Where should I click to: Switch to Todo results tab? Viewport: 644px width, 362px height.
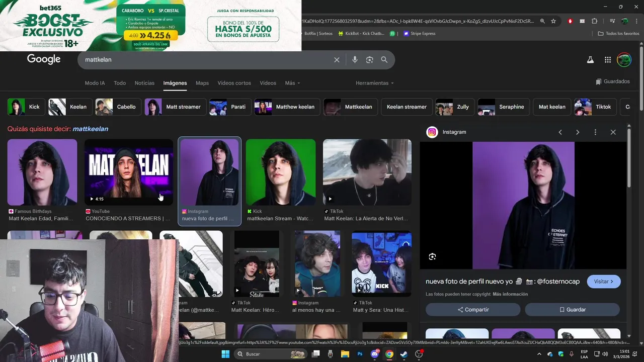pyautogui.click(x=120, y=83)
